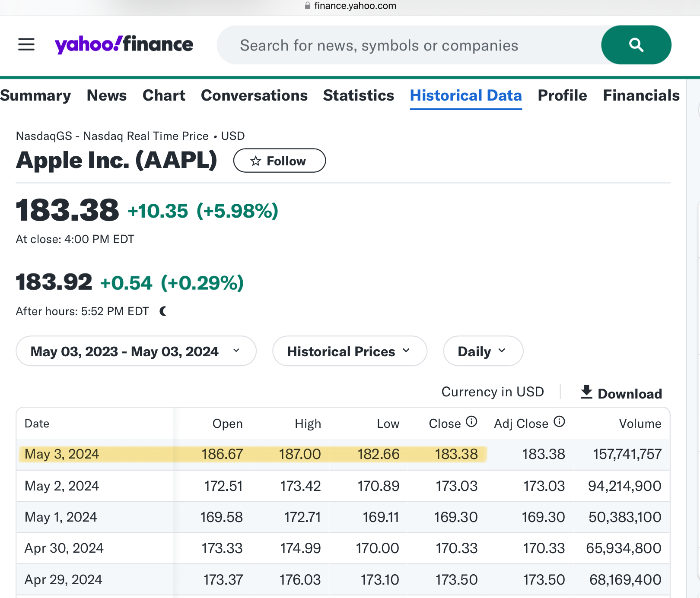Click the Adj Close info icon
The height and width of the screenshot is (598, 700).
point(559,421)
